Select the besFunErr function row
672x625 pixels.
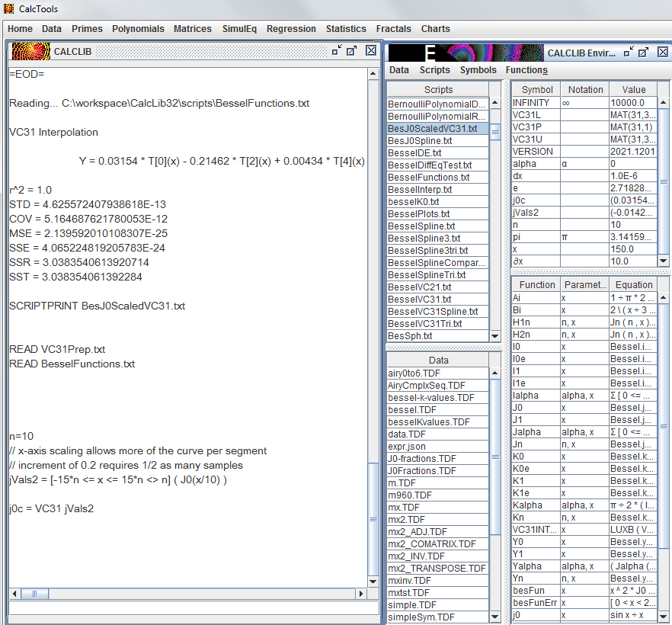point(584,603)
